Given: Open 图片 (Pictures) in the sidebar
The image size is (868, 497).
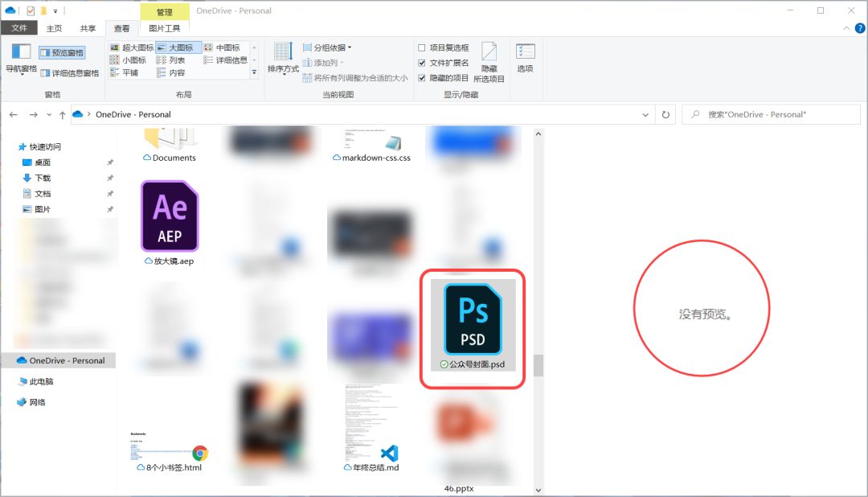Looking at the screenshot, I should [36, 209].
